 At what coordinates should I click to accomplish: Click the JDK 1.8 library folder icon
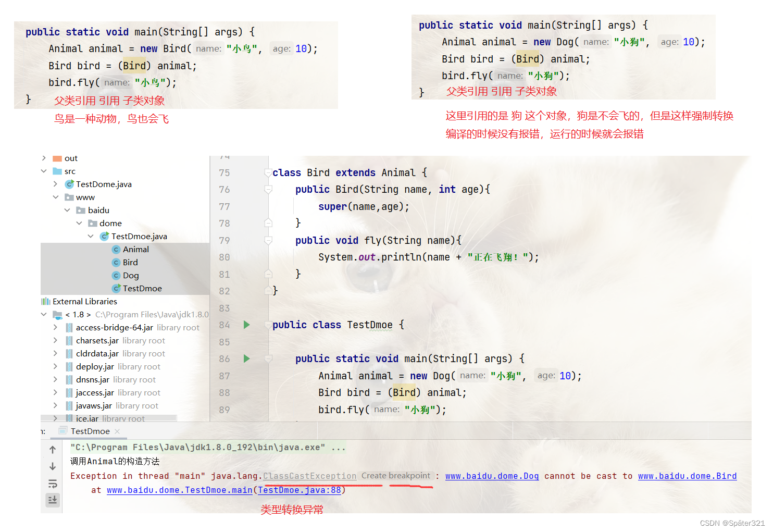point(57,315)
